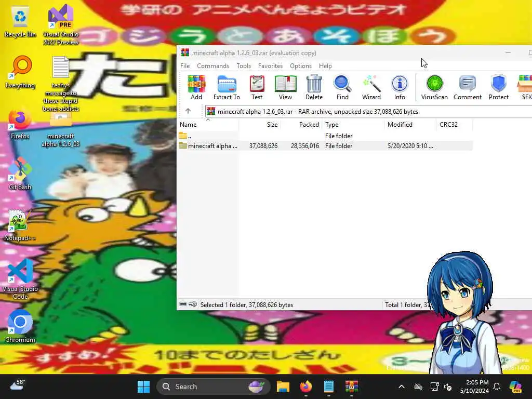
Task: Sort the list by Name column
Action: (x=208, y=125)
